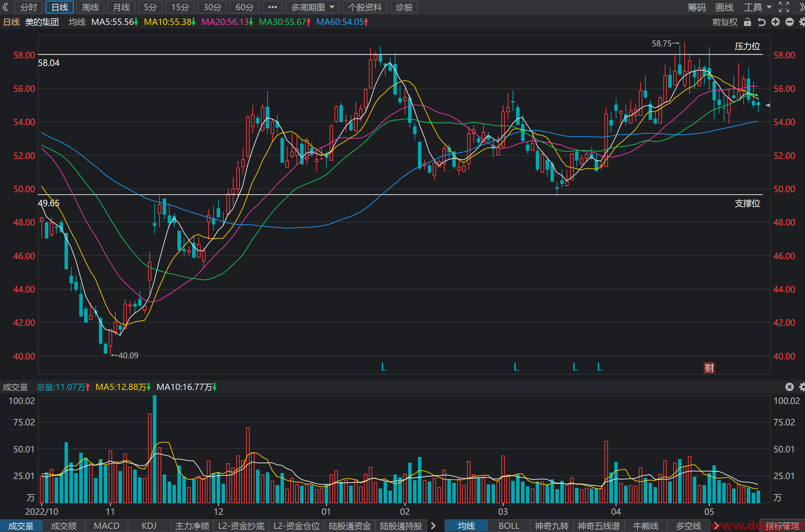Open the fullscreen expand icon at top right
Image resolution: width=805 pixels, height=532 pixels.
point(784,7)
